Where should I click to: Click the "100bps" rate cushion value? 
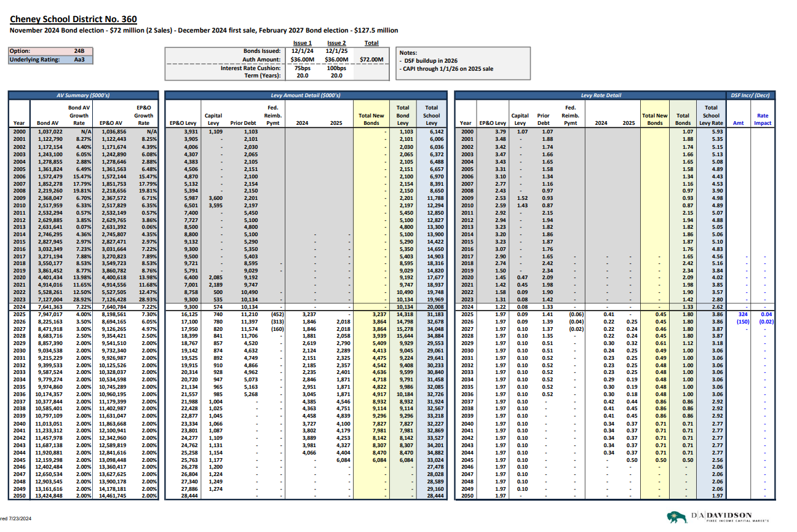[x=336, y=68]
